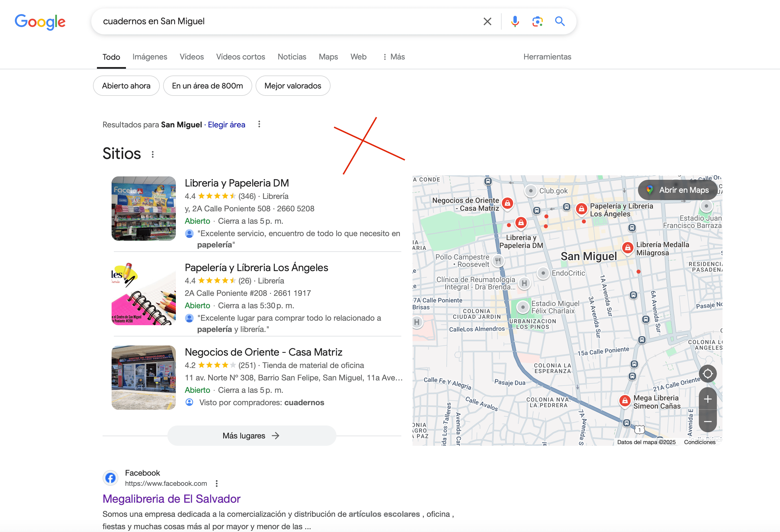Click the Clínica de Reumatología hospital marker
This screenshot has width=780, height=532.
point(524,283)
